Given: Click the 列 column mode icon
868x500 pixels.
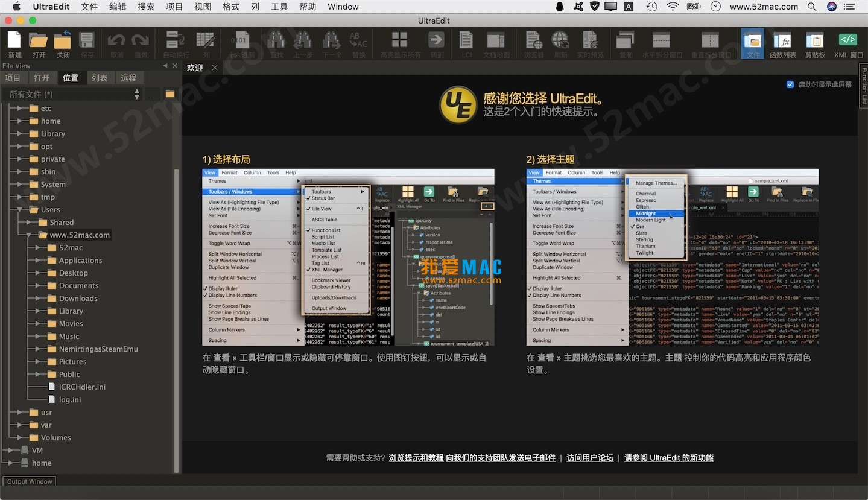Looking at the screenshot, I should [x=206, y=40].
